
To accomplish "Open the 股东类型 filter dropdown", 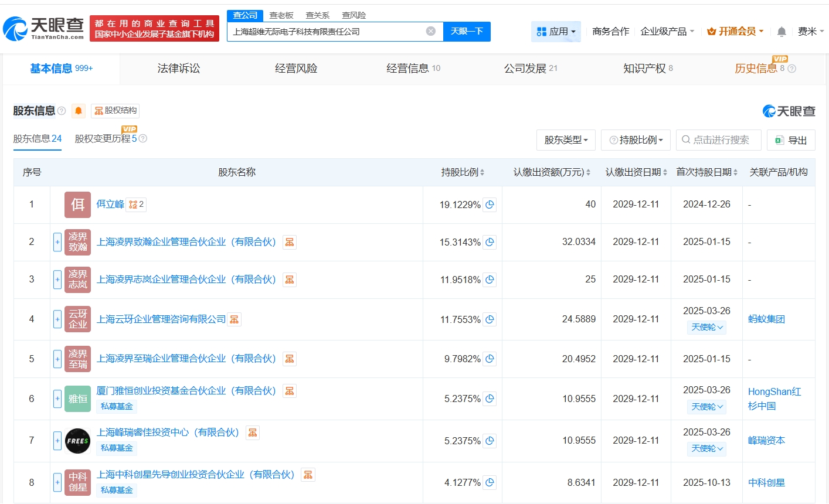I will tap(566, 140).
